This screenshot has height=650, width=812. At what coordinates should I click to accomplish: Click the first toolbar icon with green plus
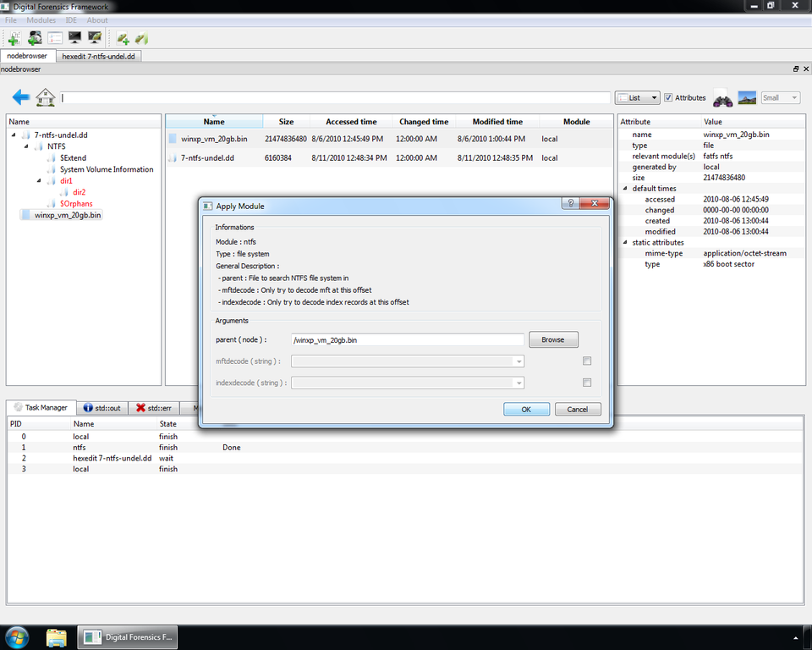click(14, 38)
